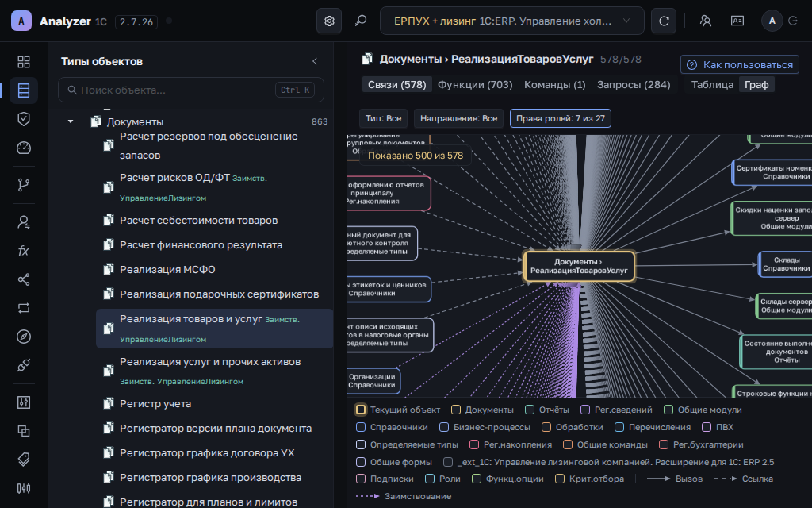This screenshot has height=508, width=812.
Task: Click the overlapping squares icon in sidebar
Action: click(24, 431)
